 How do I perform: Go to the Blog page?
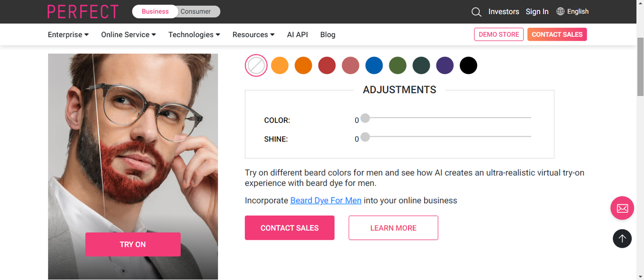[328, 35]
